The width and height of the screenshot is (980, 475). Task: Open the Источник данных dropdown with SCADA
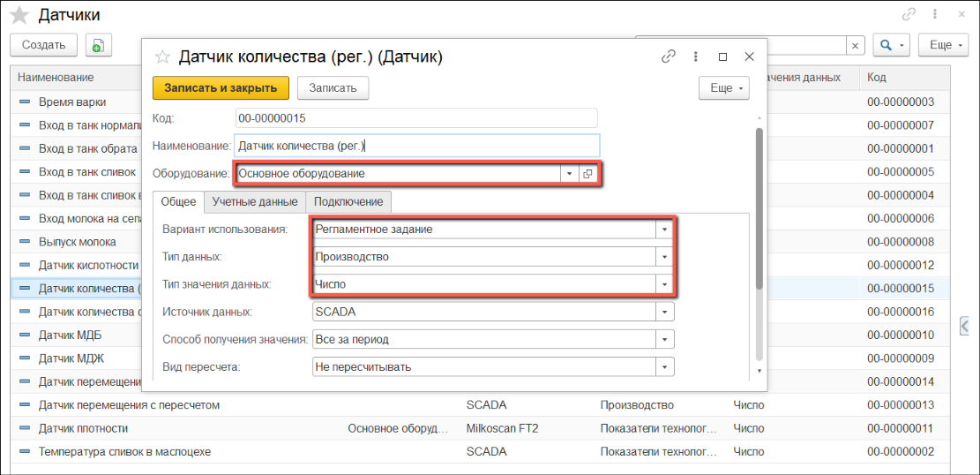point(663,312)
